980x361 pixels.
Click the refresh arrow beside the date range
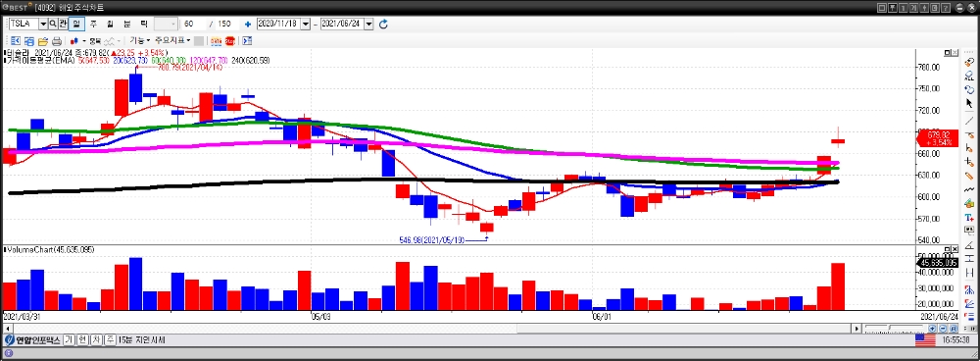pos(384,24)
